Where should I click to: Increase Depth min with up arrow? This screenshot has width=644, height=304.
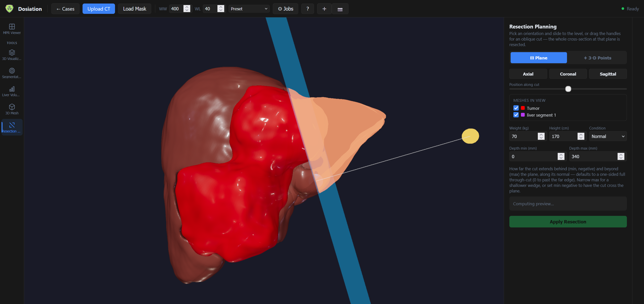[561, 155]
